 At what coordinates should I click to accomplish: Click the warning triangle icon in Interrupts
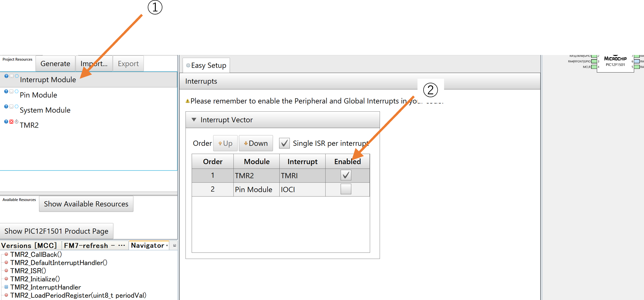tap(188, 101)
